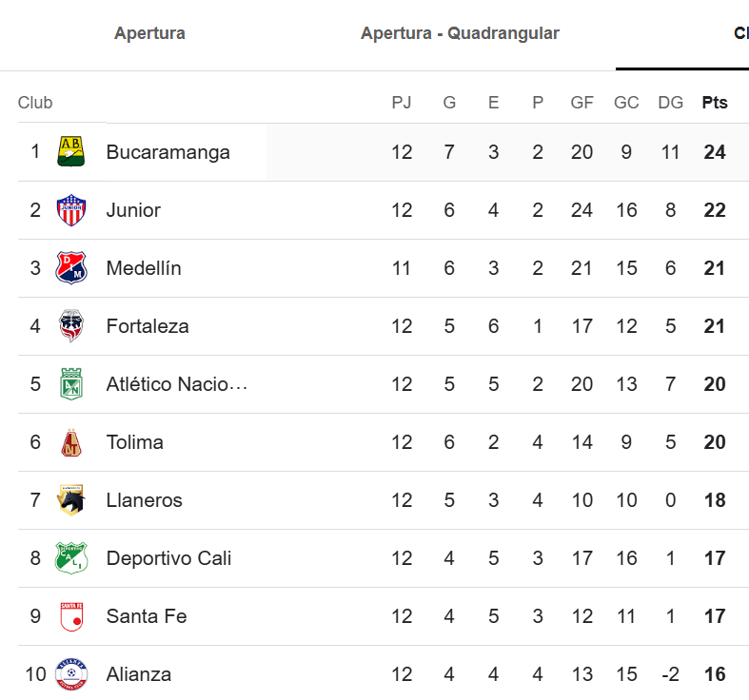Click the PJ column header
Screen dimensions: 749x700
(x=402, y=103)
